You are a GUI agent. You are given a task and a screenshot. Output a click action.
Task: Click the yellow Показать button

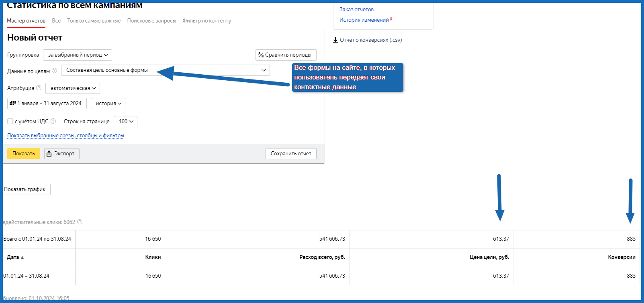24,154
